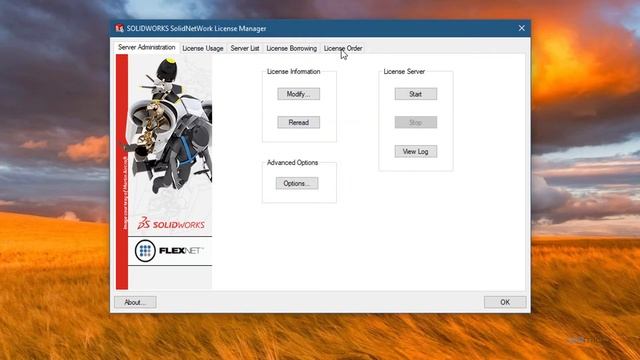Click the SOLIDWORKS logo in side banner
Image resolution: width=640 pixels, height=360 pixels.
171,224
